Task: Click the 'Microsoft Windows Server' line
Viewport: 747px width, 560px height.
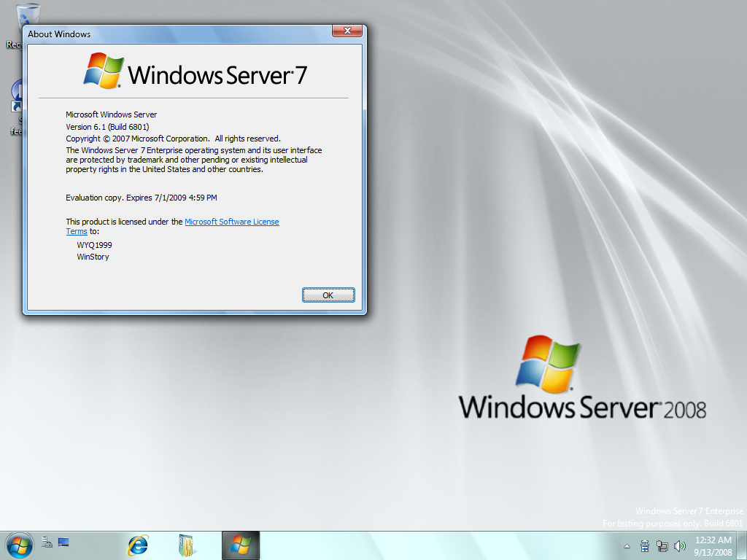Action: tap(112, 114)
